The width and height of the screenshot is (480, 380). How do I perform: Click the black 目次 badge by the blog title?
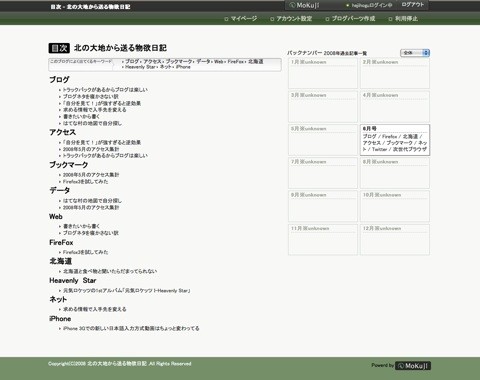(x=59, y=48)
